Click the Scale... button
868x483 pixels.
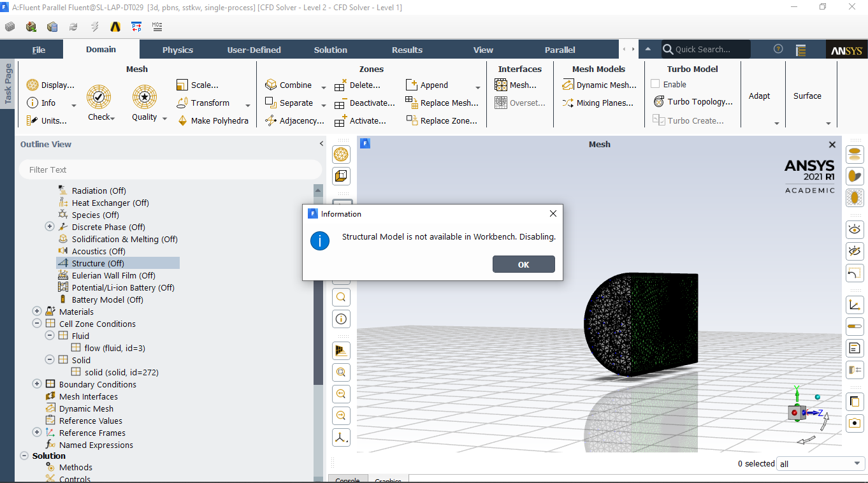coord(197,85)
